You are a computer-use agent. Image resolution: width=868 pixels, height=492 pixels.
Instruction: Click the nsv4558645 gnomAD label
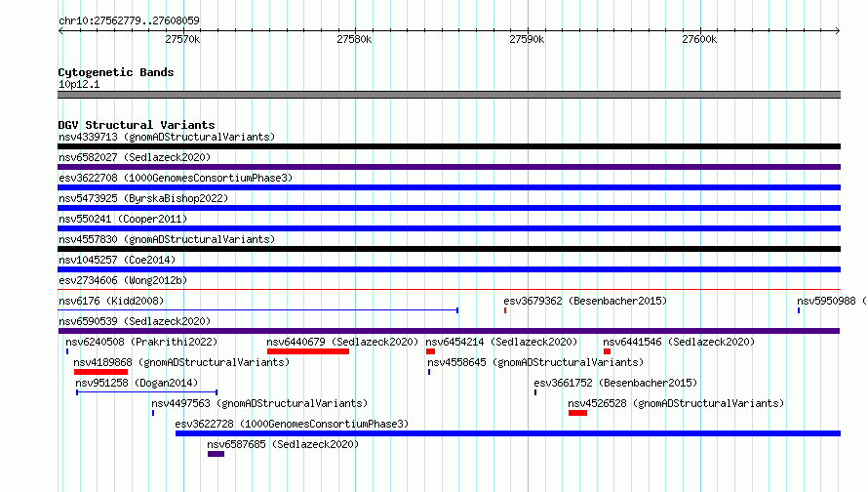[x=535, y=362]
